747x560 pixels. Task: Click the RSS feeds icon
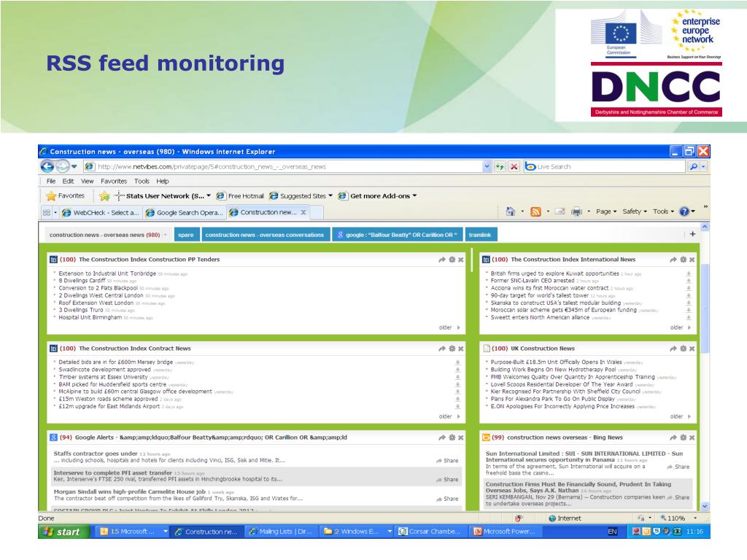tap(536, 211)
